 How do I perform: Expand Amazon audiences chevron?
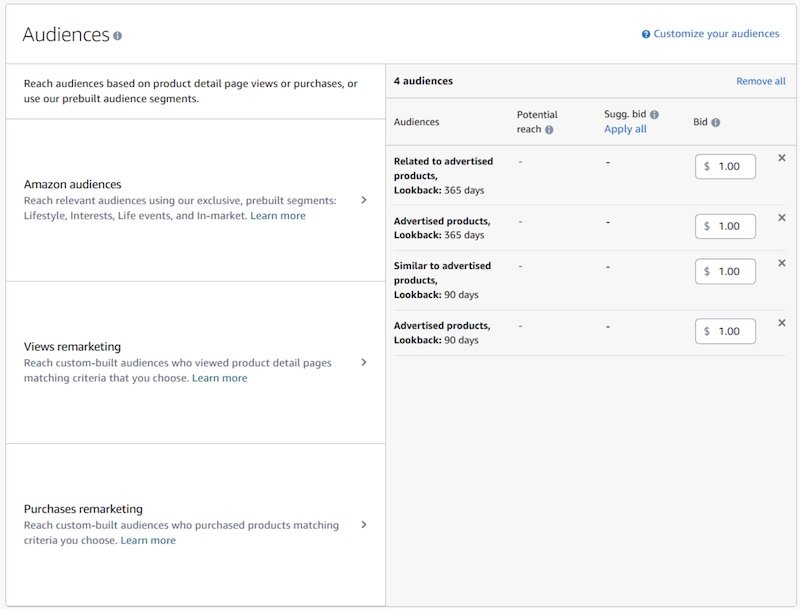[x=364, y=200]
